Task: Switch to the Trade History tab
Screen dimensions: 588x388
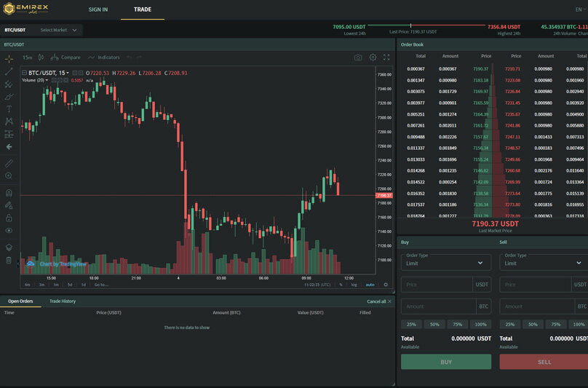Action: (x=63, y=301)
